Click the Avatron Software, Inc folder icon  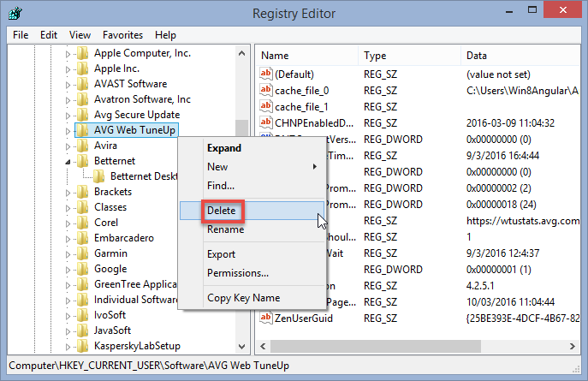(82, 99)
